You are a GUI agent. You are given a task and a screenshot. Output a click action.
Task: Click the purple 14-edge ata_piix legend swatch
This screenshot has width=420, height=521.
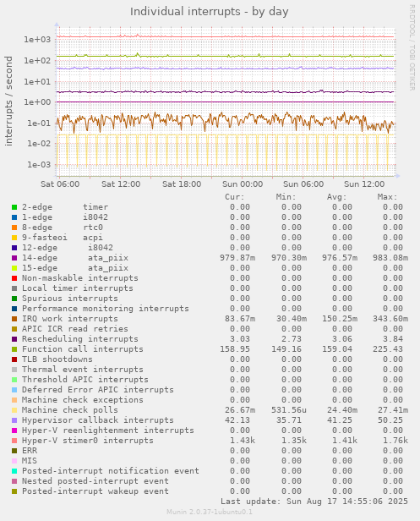14,258
